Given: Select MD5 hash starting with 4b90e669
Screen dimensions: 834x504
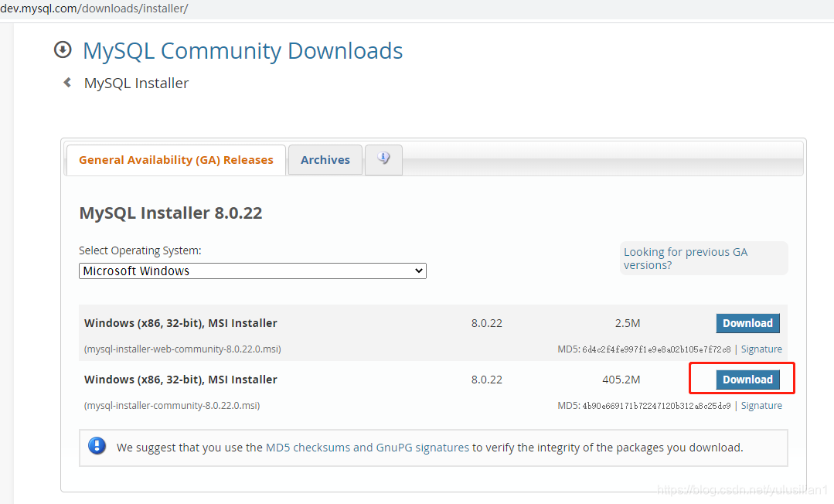Looking at the screenshot, I should [x=656, y=406].
